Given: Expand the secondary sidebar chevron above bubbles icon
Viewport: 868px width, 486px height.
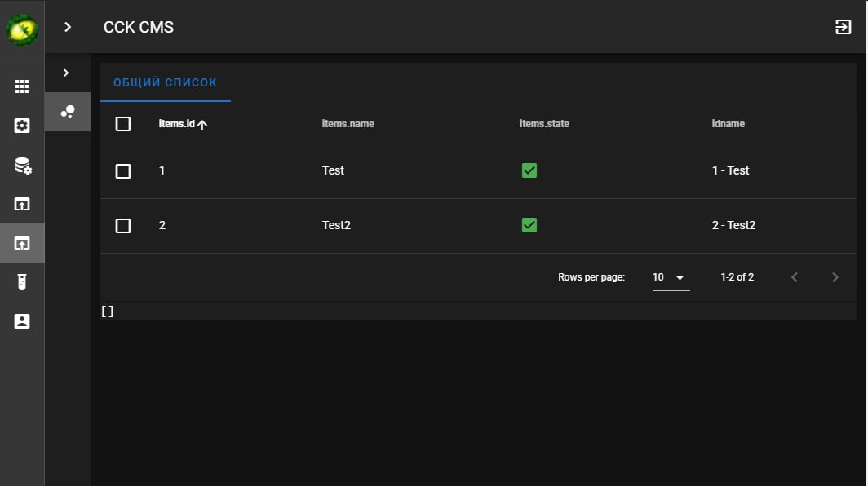Looking at the screenshot, I should tap(66, 73).
